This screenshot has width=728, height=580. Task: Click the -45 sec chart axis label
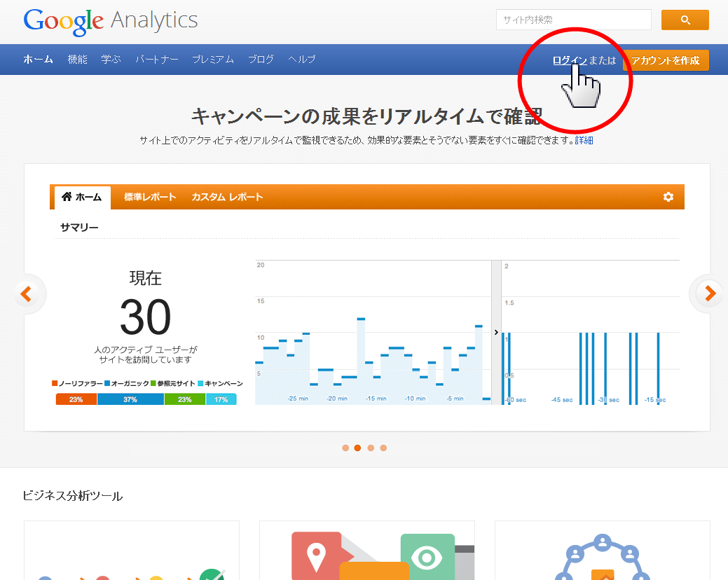(x=562, y=400)
